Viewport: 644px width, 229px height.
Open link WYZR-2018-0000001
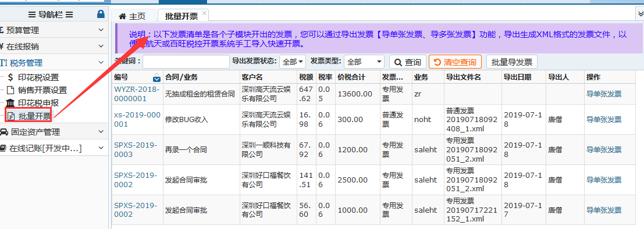click(136, 94)
